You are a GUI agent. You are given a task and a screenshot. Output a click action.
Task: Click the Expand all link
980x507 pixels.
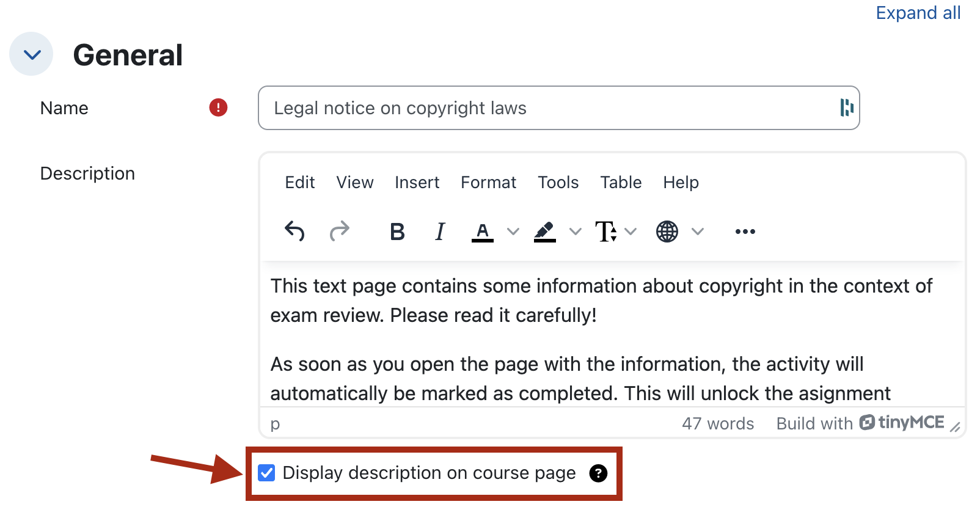point(918,13)
